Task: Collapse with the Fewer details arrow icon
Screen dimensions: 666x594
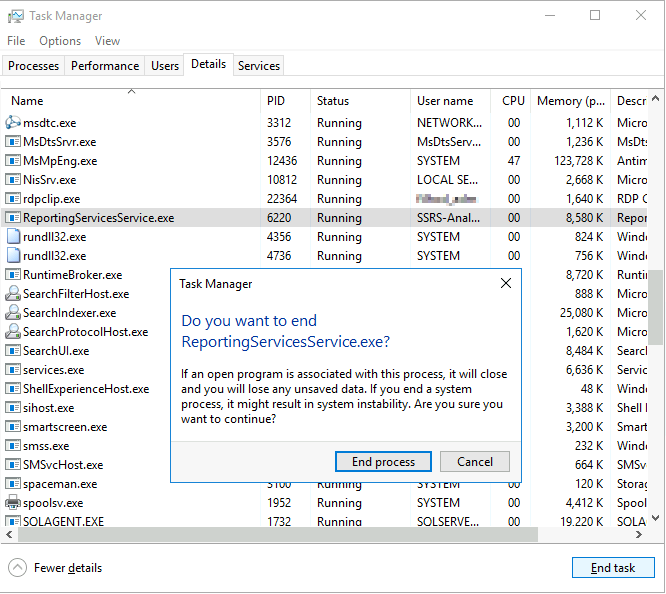Action: (17, 568)
